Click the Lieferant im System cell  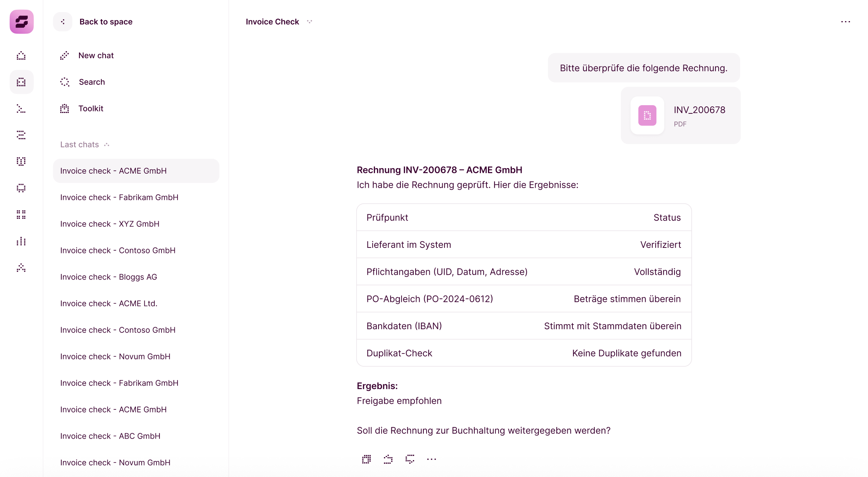coord(409,245)
